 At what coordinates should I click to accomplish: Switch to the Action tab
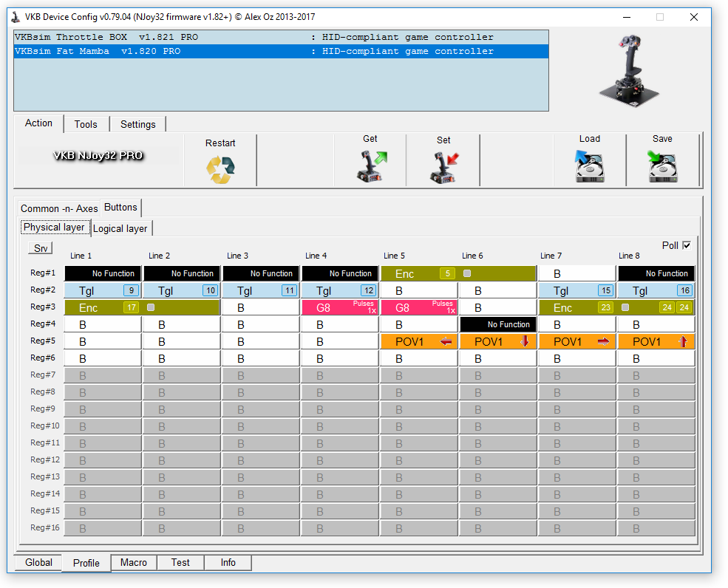coord(38,123)
